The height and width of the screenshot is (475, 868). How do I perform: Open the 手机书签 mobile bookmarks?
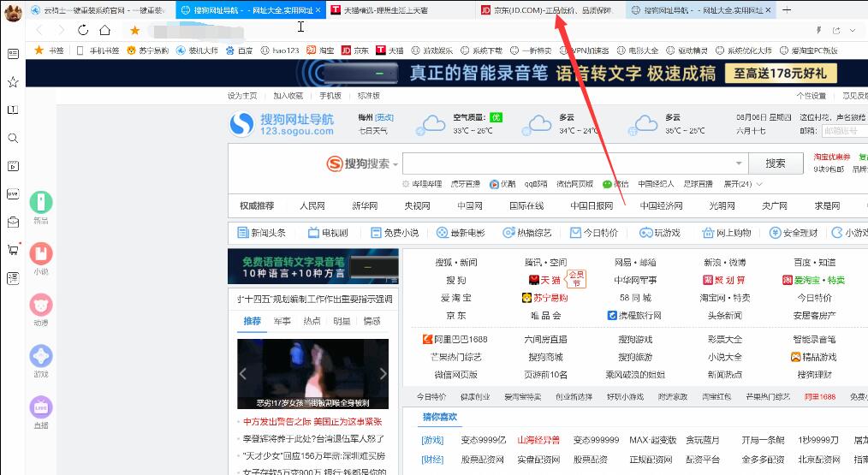[x=98, y=50]
